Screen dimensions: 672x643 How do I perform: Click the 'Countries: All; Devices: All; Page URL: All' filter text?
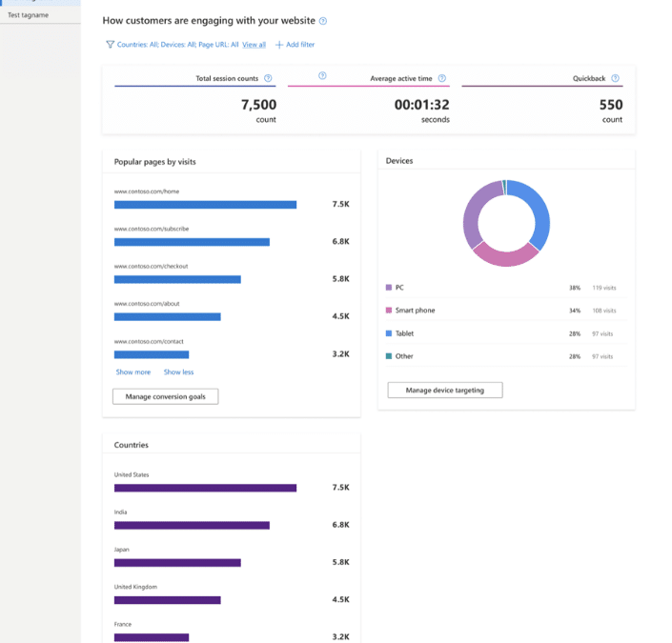[x=177, y=45]
